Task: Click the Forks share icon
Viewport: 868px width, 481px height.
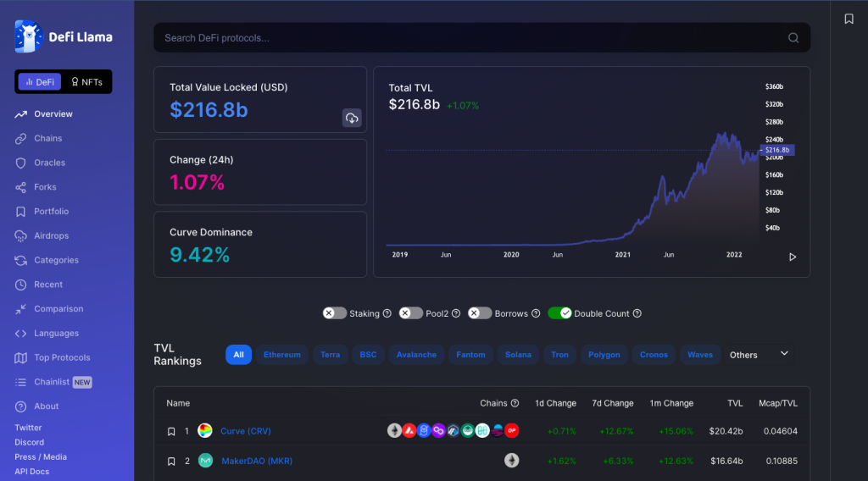Action: point(20,187)
